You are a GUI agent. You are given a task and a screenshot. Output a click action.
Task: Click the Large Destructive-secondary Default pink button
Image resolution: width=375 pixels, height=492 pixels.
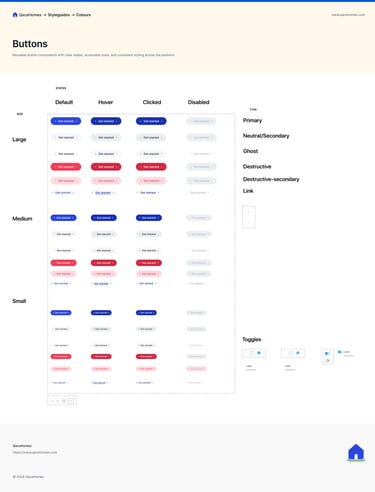coord(66,181)
